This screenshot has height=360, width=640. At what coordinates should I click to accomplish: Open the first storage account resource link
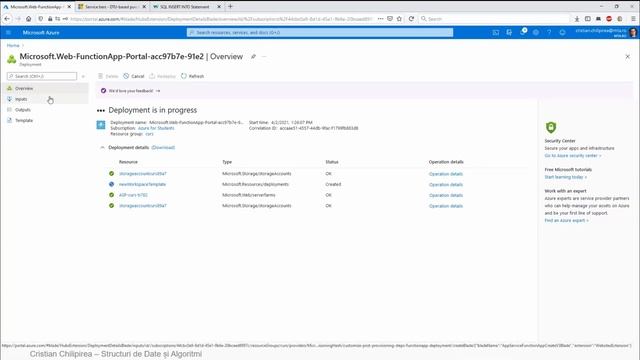(x=142, y=174)
